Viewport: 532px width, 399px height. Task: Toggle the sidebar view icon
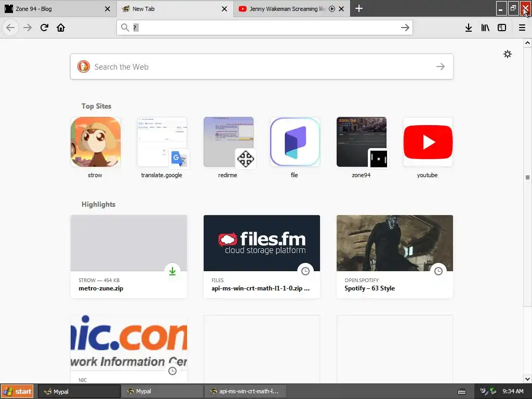[502, 28]
